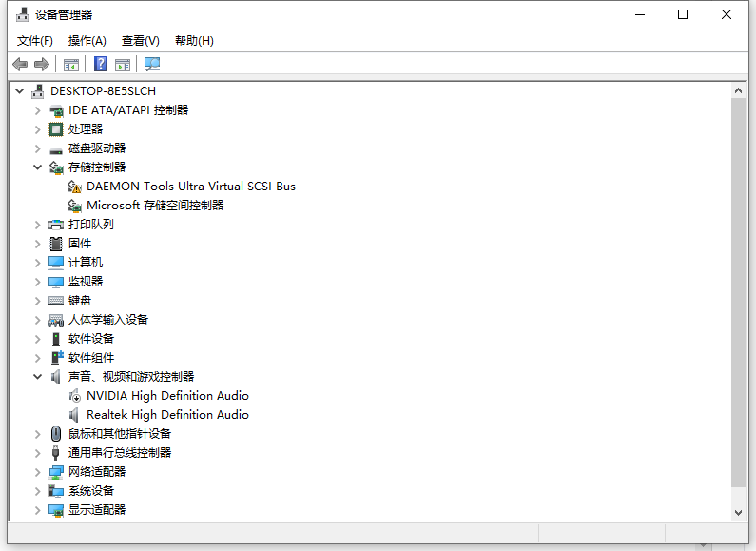Click the vertical scrollbar down arrow
Screen dimensions: 756x551
[x=739, y=512]
